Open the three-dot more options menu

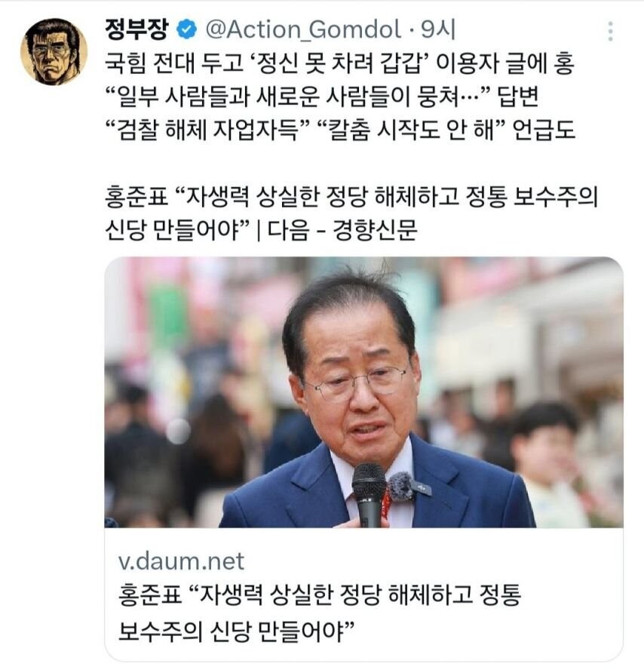coord(611,31)
